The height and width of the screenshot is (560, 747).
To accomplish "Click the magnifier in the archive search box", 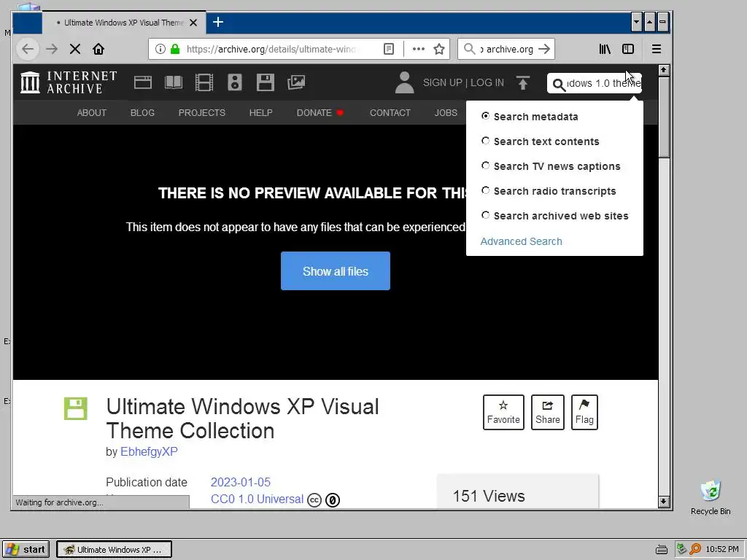I will click(x=558, y=85).
